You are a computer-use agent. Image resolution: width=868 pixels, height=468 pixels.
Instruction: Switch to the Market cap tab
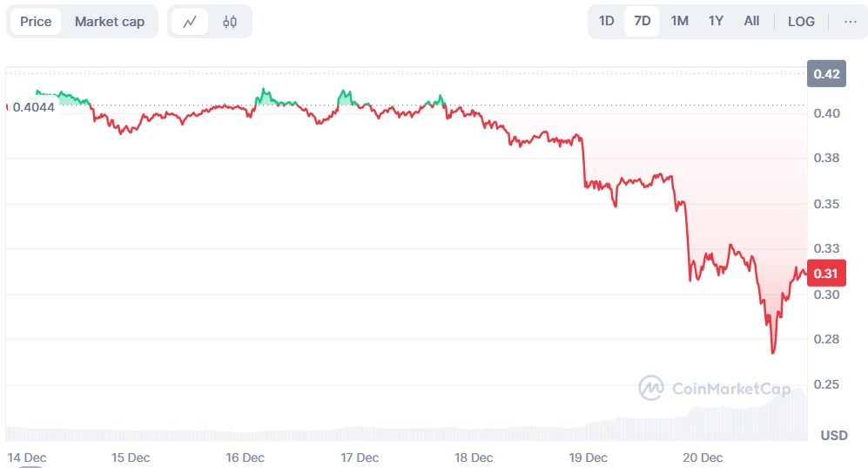click(x=110, y=22)
